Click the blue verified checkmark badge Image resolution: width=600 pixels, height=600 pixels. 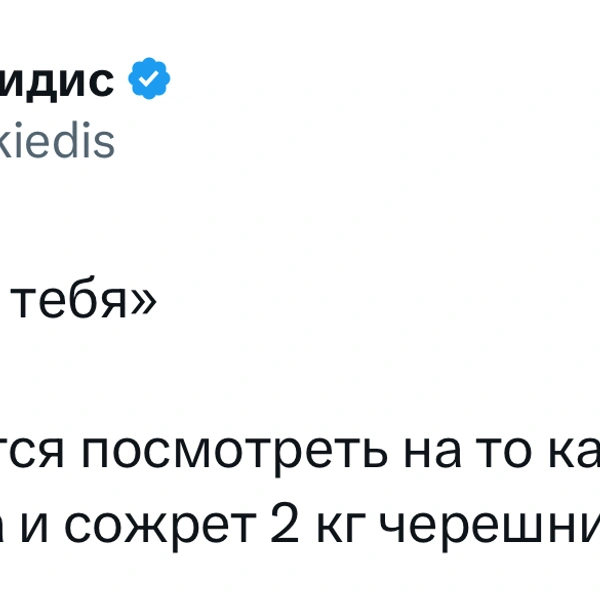pos(149,82)
